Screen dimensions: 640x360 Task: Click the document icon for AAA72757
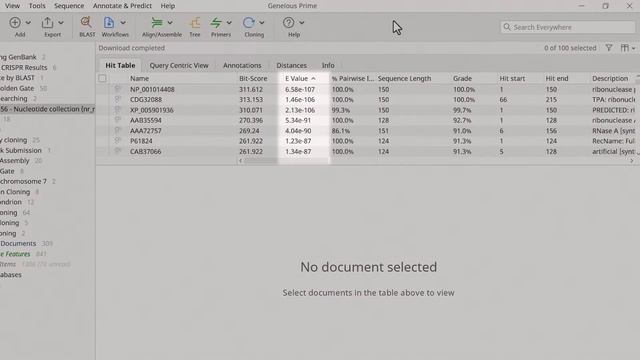point(118,130)
